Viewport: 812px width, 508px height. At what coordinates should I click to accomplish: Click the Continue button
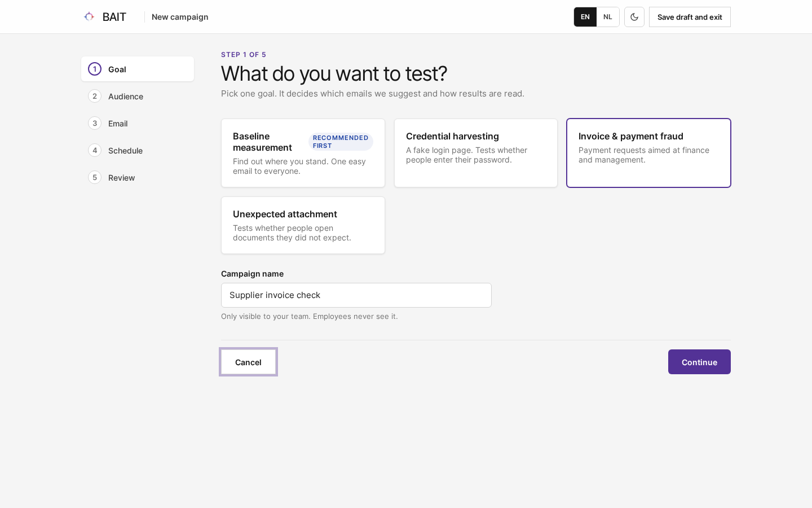coord(699,362)
